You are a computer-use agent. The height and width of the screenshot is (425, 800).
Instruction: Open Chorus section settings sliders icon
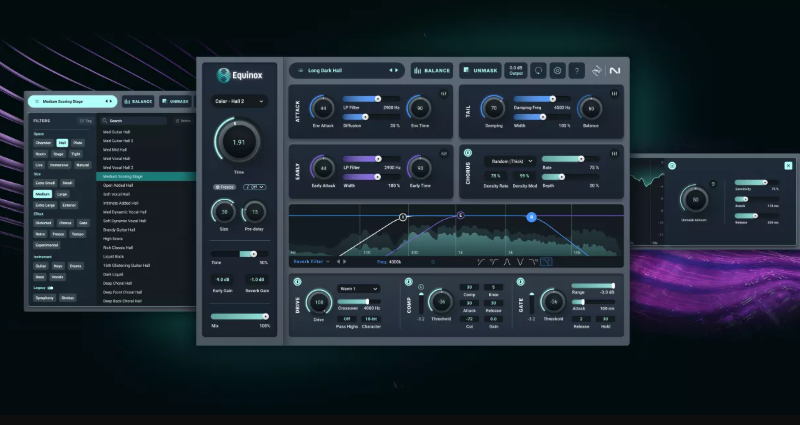pos(614,154)
